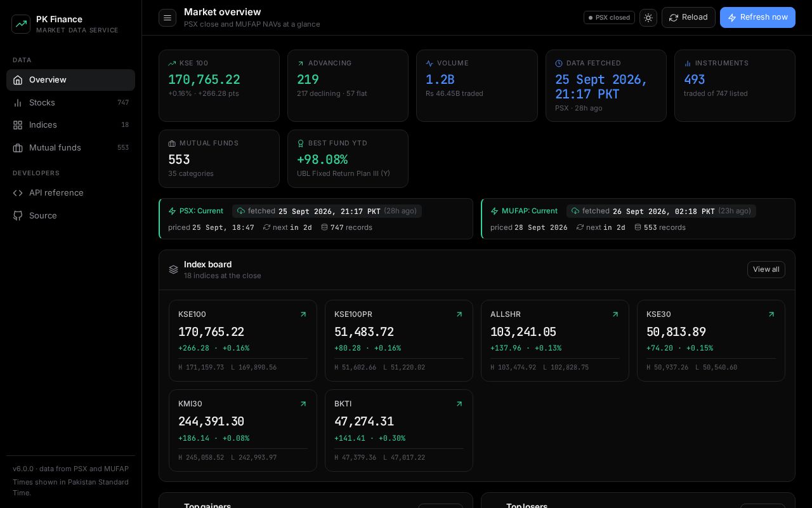Switch theme using the sun icon

648,18
